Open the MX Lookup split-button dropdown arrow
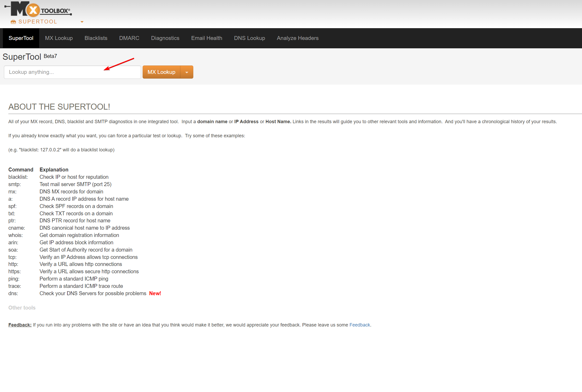 pos(187,72)
